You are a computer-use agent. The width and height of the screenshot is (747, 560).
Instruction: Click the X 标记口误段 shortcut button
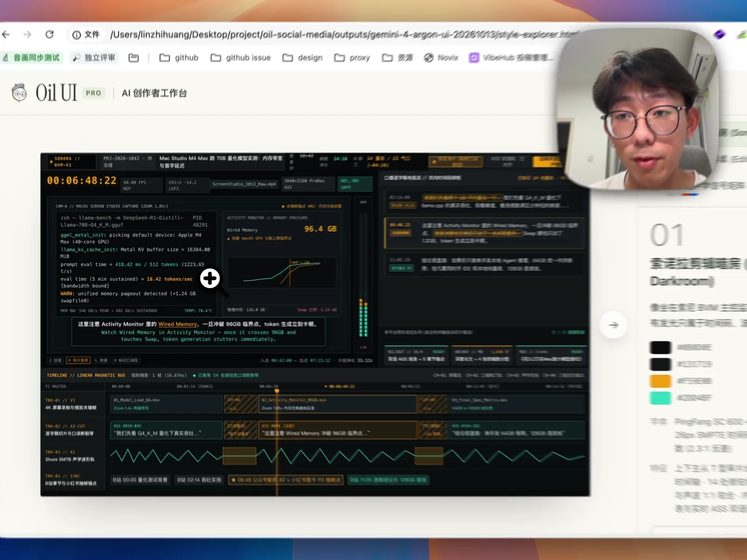[126, 360]
